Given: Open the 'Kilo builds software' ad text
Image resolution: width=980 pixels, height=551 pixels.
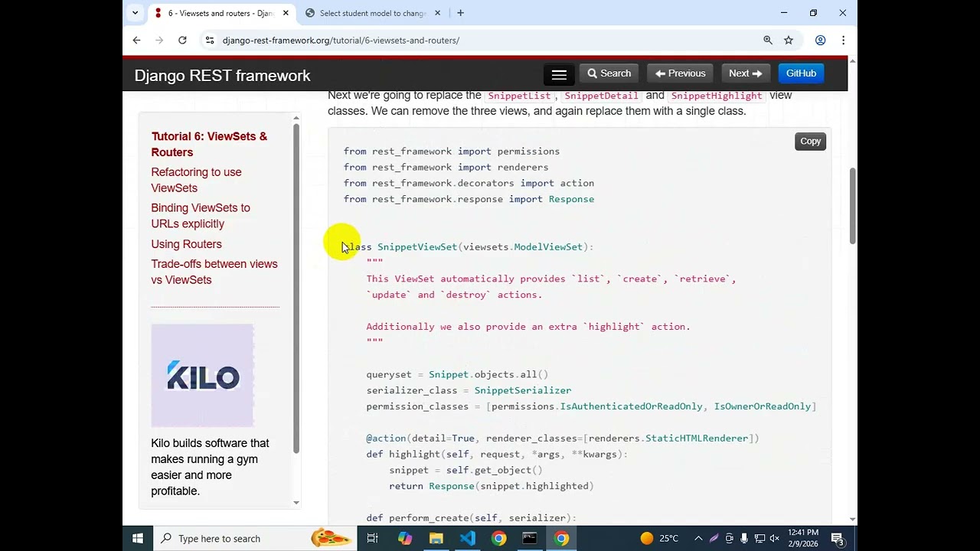Looking at the screenshot, I should pyautogui.click(x=210, y=467).
